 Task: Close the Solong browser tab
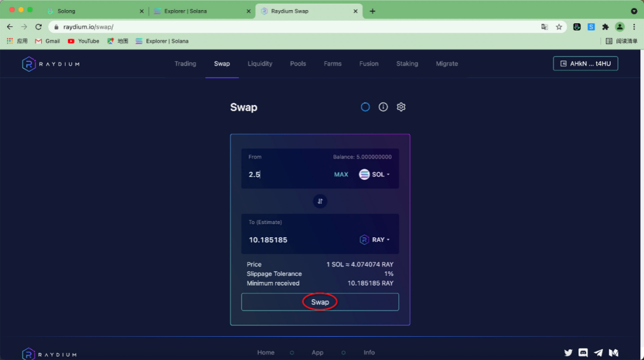pos(142,11)
